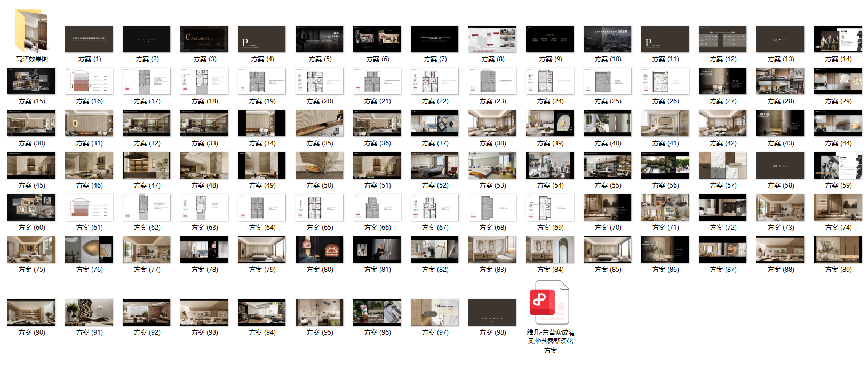The height and width of the screenshot is (365, 868).
Task: Open the 方案 (14) image file
Action: pos(838,39)
